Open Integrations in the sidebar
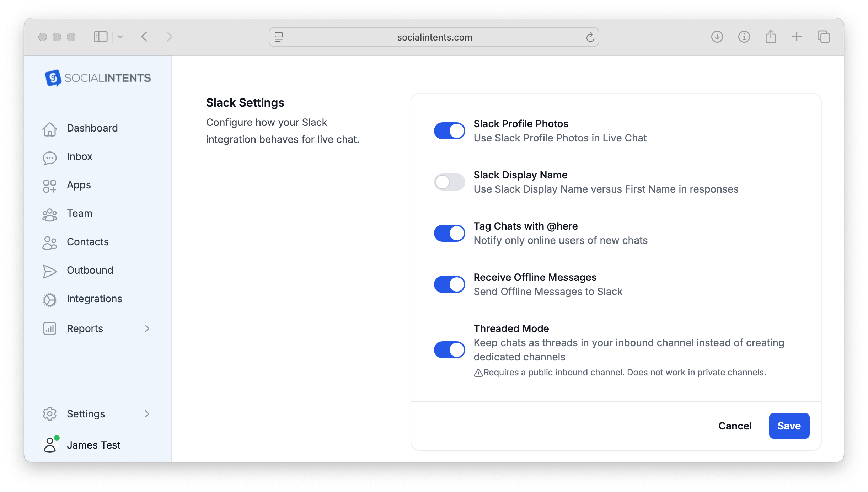The height and width of the screenshot is (492, 868). tap(95, 299)
